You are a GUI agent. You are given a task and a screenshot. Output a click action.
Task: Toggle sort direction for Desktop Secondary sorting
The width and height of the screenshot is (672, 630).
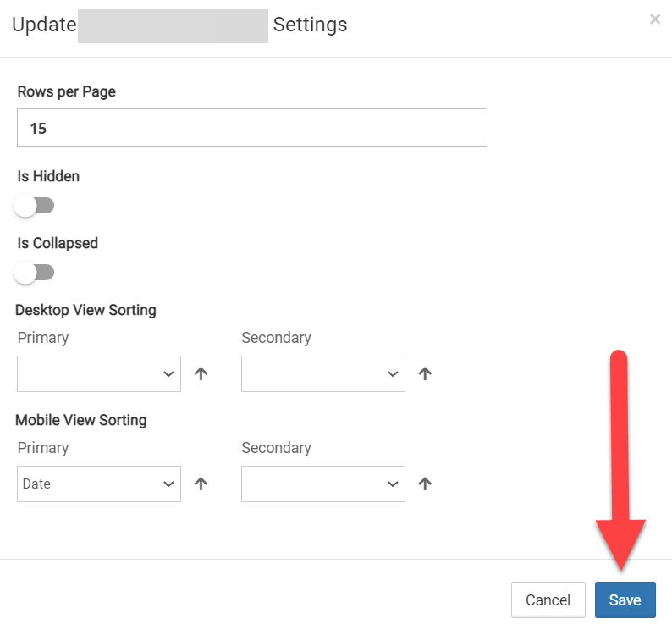pos(425,373)
